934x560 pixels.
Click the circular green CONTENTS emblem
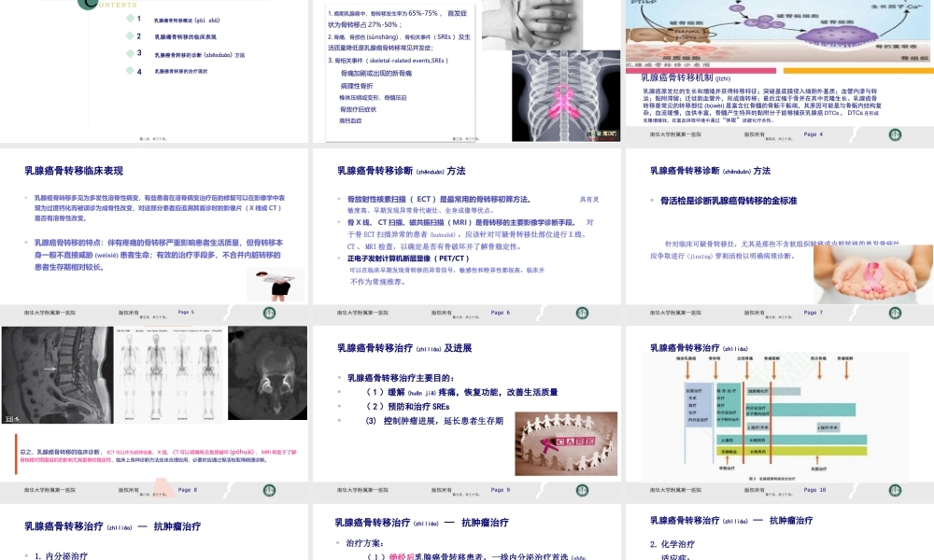(88, 4)
